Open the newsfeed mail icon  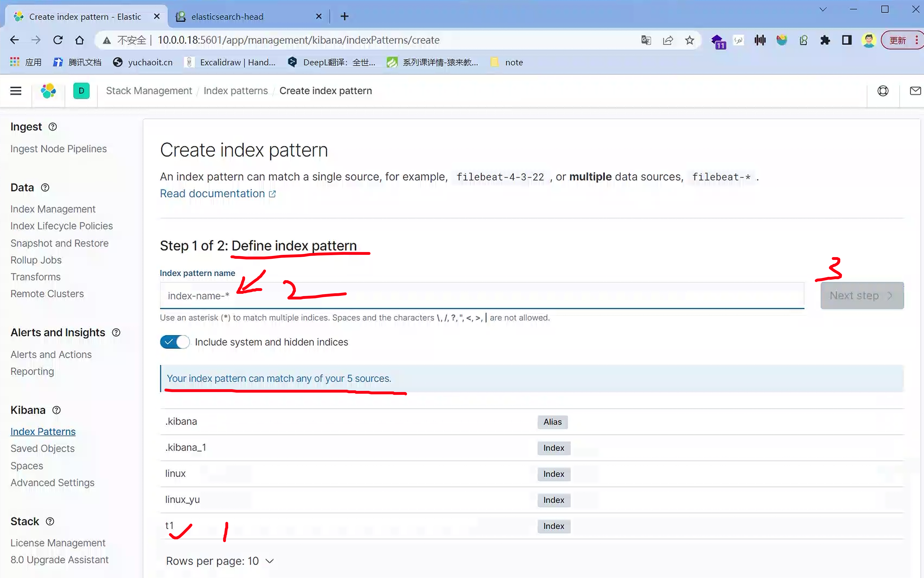[915, 91]
